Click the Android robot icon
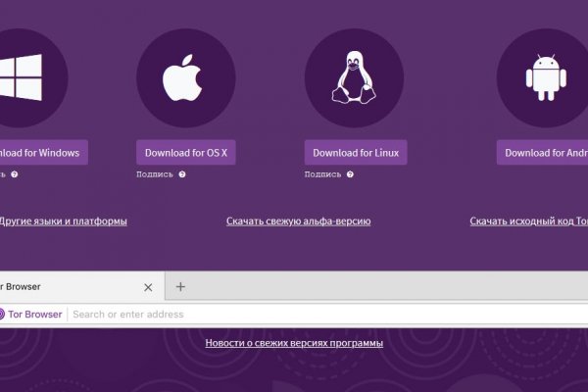Screen dimensions: 588x392 542,77
